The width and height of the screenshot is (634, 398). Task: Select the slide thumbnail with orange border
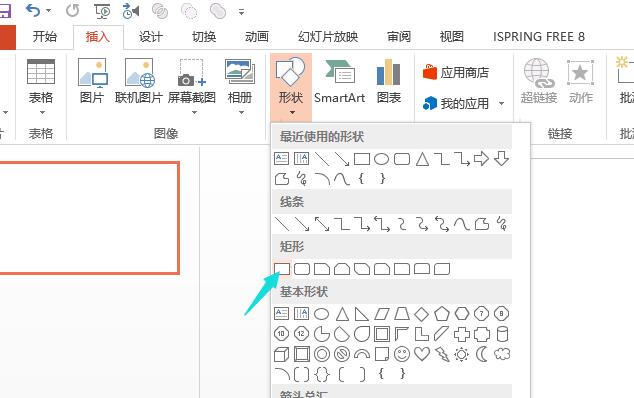tap(89, 218)
